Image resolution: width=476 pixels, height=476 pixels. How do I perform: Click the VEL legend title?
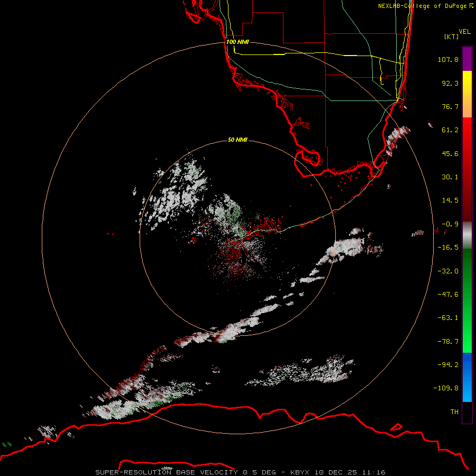pyautogui.click(x=464, y=31)
